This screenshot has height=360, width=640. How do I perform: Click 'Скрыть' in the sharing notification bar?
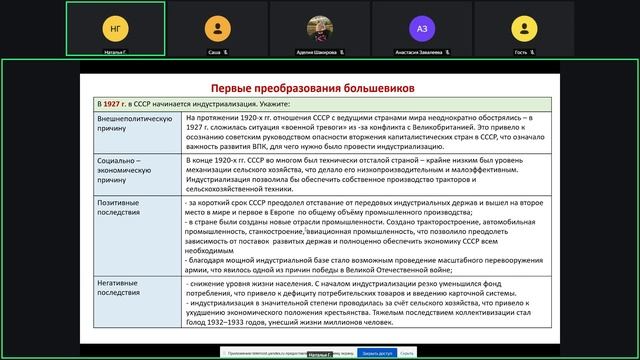[407, 353]
